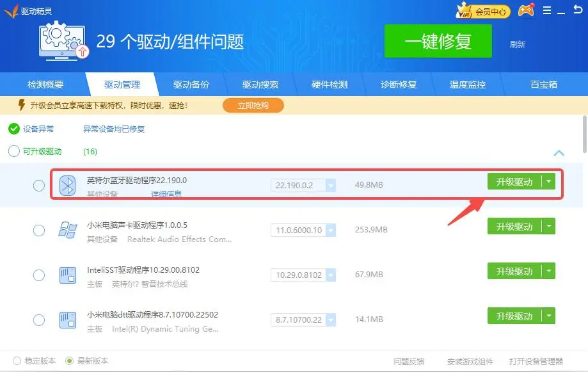Open version dropdown showing 22.190.0.2
Screen dimensions: 588x372
pos(331,186)
